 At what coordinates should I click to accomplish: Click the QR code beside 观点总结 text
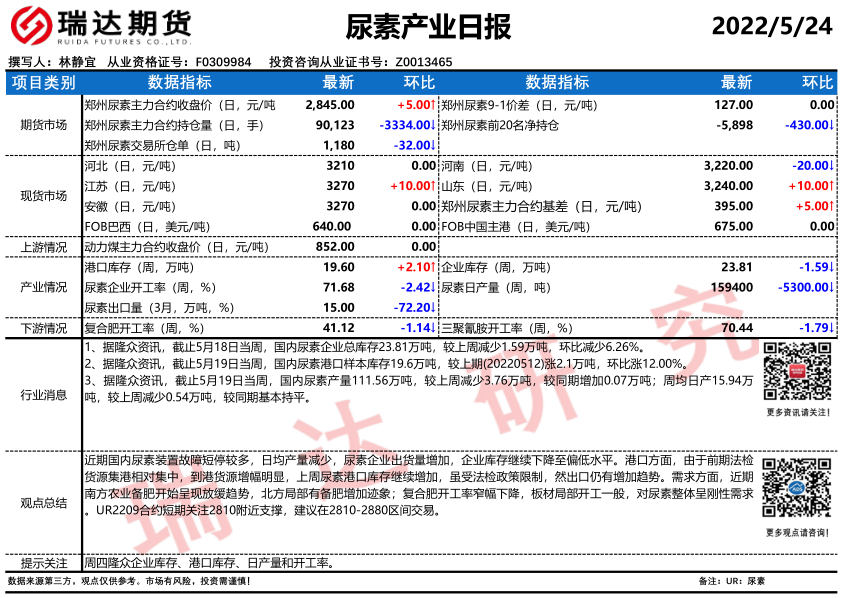point(797,489)
